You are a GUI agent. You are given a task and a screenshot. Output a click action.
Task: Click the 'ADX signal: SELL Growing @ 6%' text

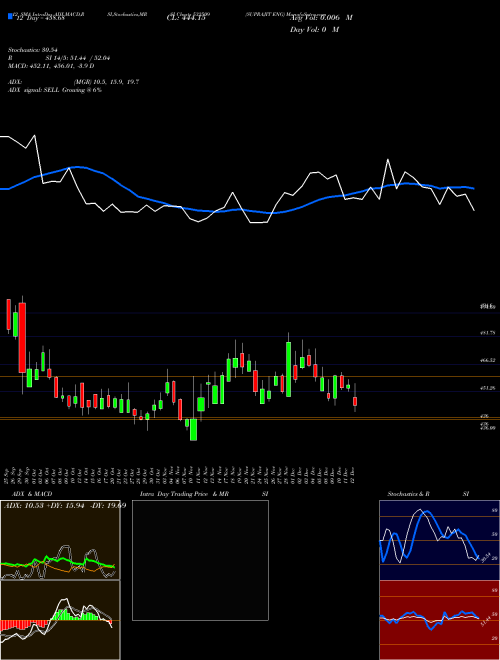point(55,90)
